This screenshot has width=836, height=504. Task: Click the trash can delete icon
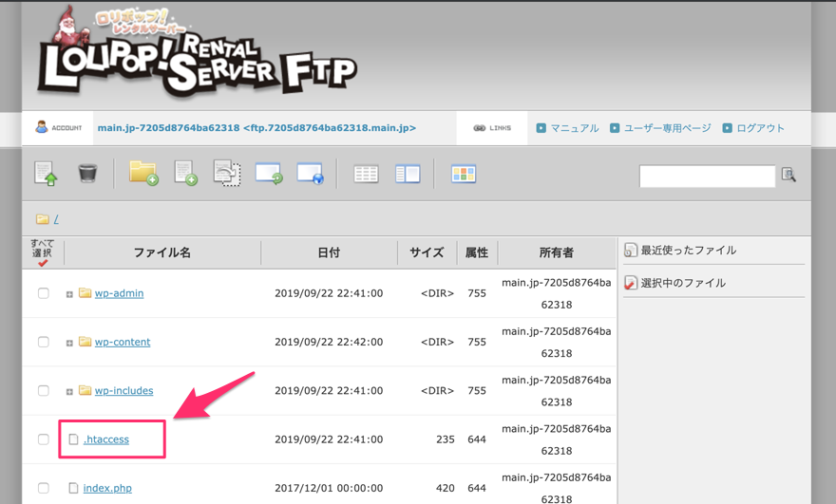[87, 174]
